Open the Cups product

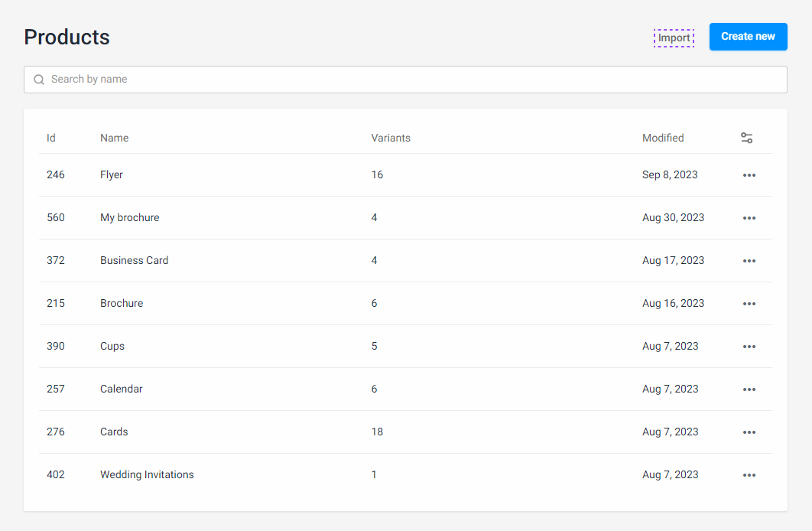point(112,346)
